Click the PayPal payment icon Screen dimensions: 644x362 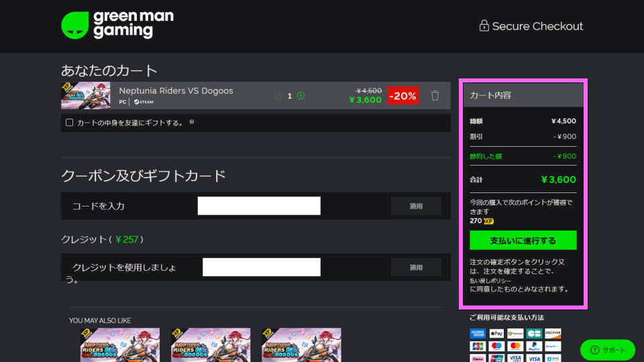click(534, 347)
